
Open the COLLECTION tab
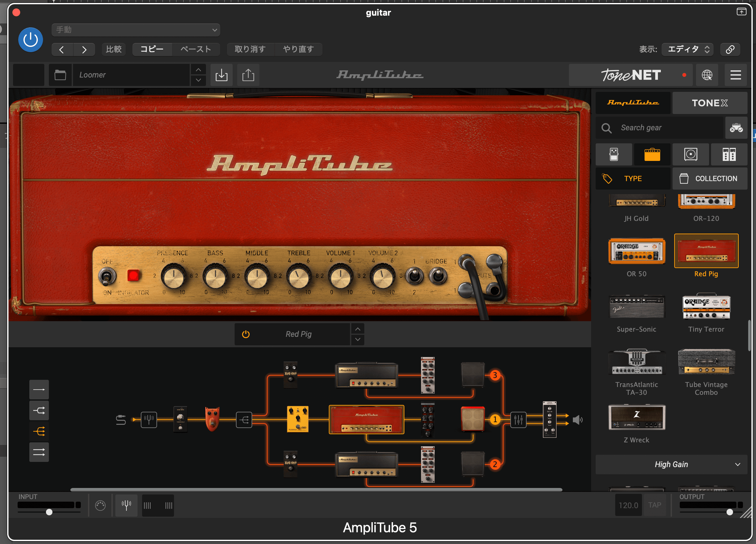710,178
